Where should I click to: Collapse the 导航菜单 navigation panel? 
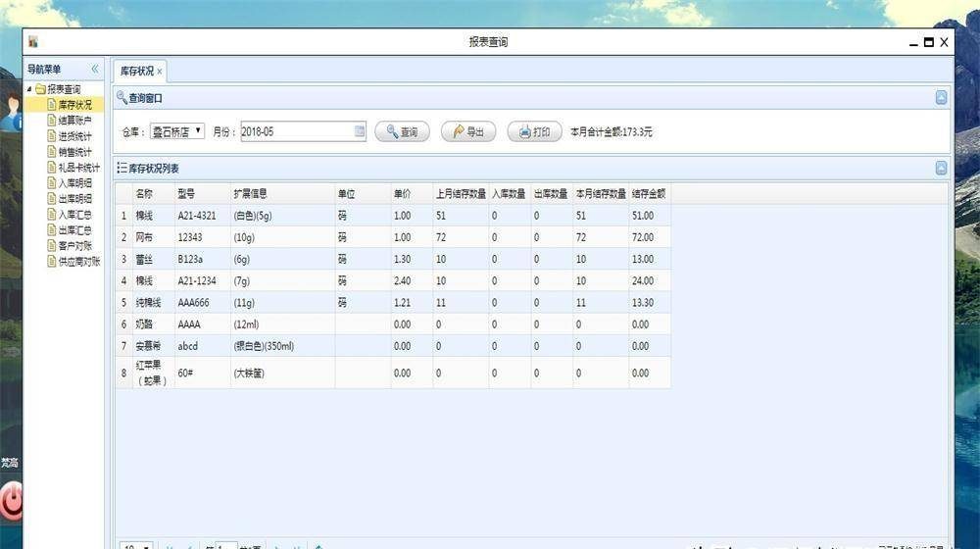(95, 69)
